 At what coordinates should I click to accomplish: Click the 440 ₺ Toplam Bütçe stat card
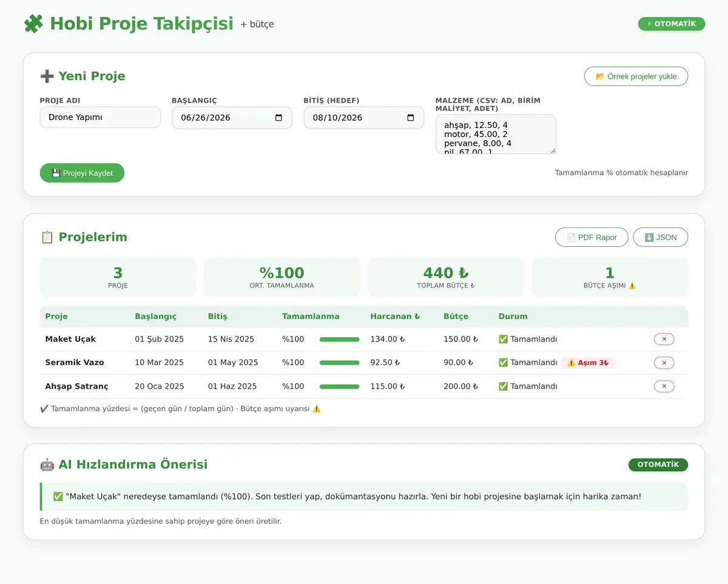[446, 277]
